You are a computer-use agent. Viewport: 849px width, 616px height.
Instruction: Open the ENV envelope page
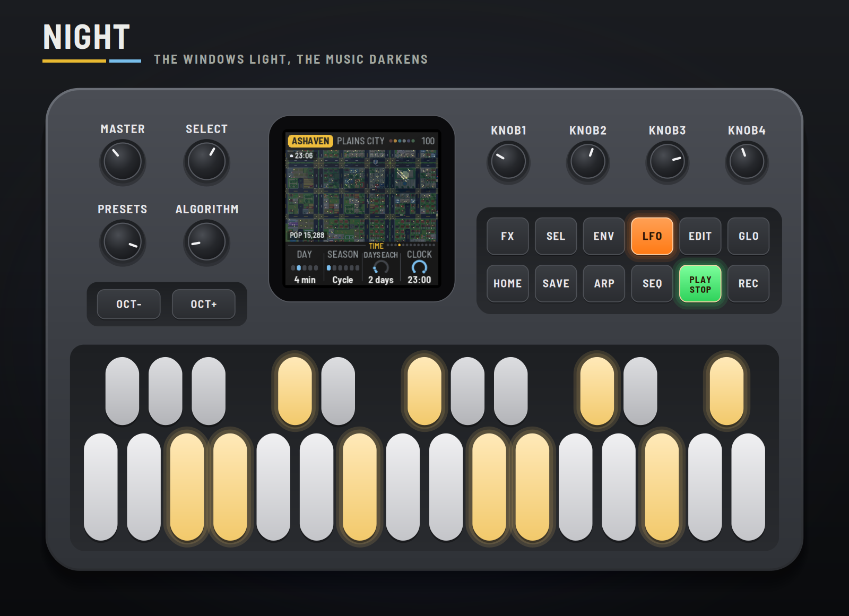coord(604,236)
